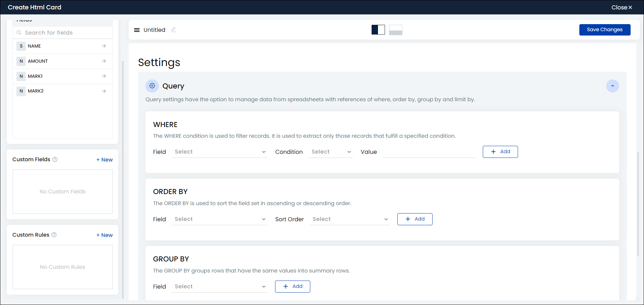Click Save Changes button
Viewport: 644px width, 305px height.
[604, 29]
